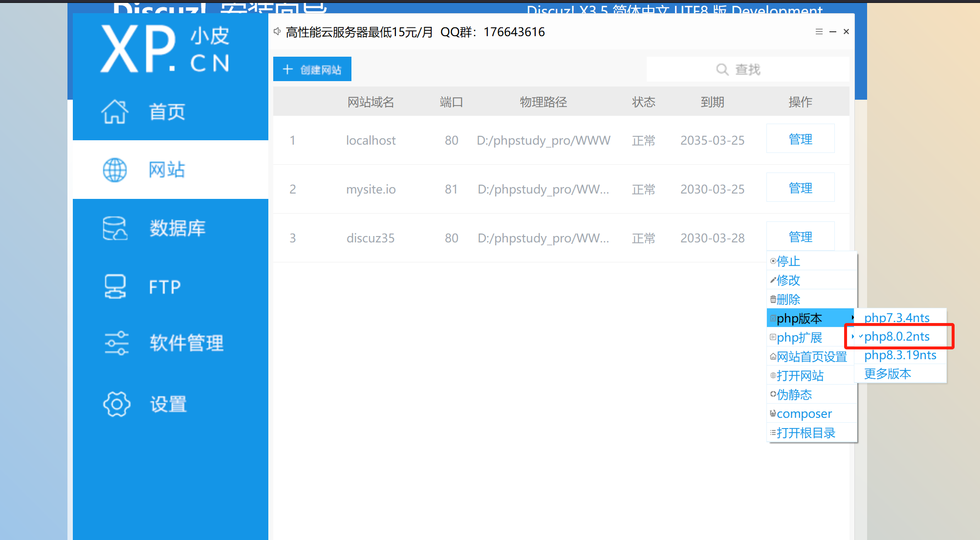The height and width of the screenshot is (540, 980).
Task: Select php8.3.19nts version
Action: click(900, 355)
